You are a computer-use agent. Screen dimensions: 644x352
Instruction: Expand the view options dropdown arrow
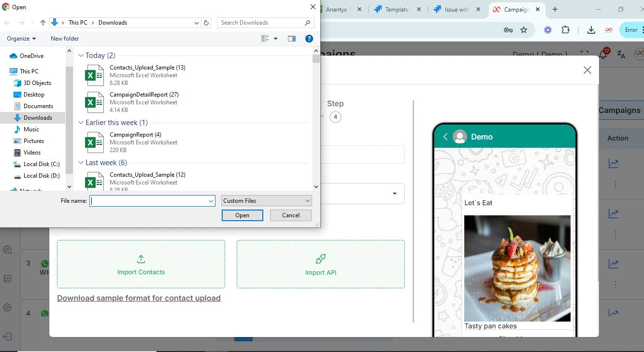[x=276, y=39]
